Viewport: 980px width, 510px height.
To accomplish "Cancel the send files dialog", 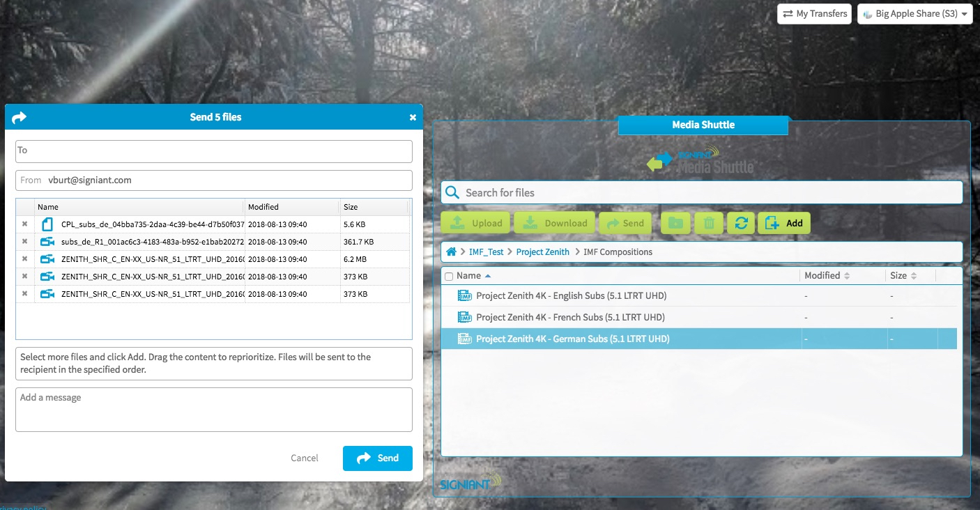I will 304,458.
